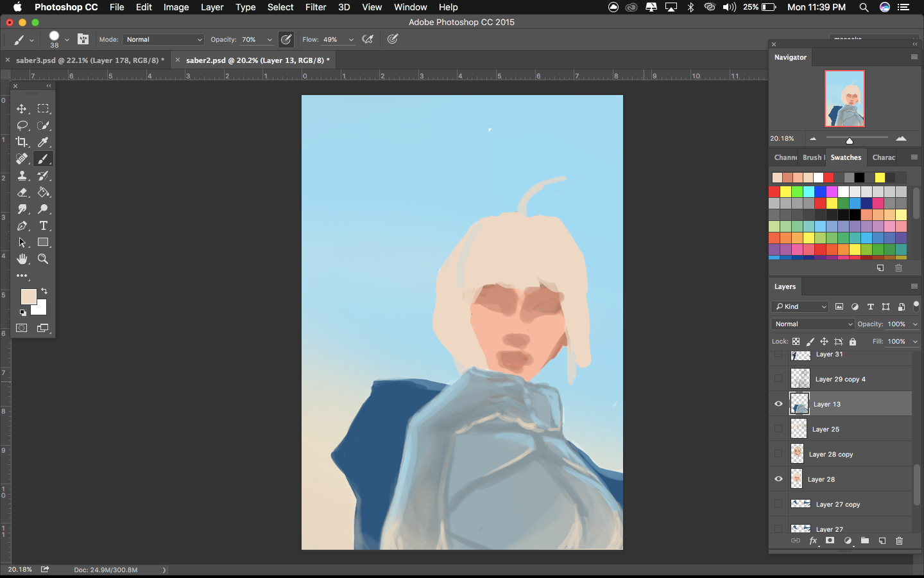Screen dimensions: 924x578
Task: Open the Opacity 70% slider dropdown
Action: [x=269, y=40]
